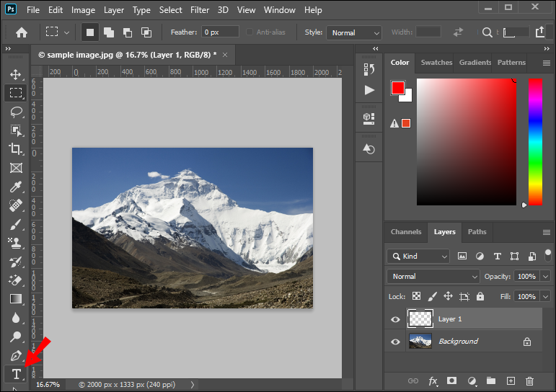
Task: Add a layer mask from Layers panel
Action: point(452,380)
